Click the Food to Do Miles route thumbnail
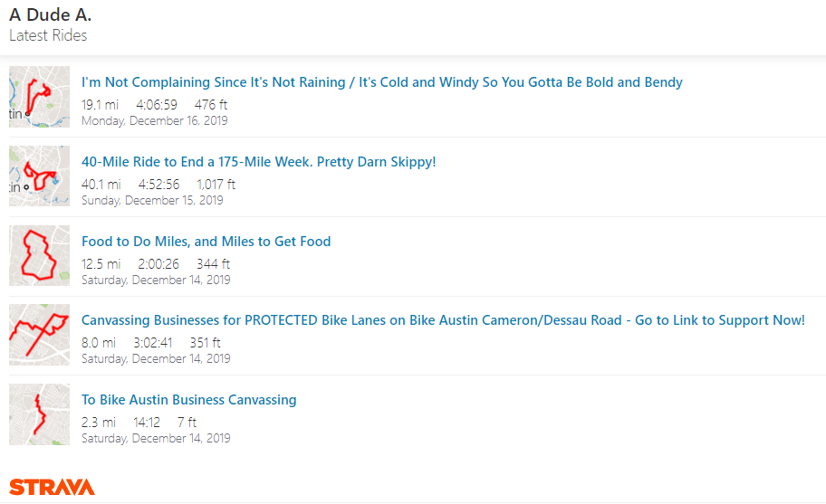 click(39, 255)
